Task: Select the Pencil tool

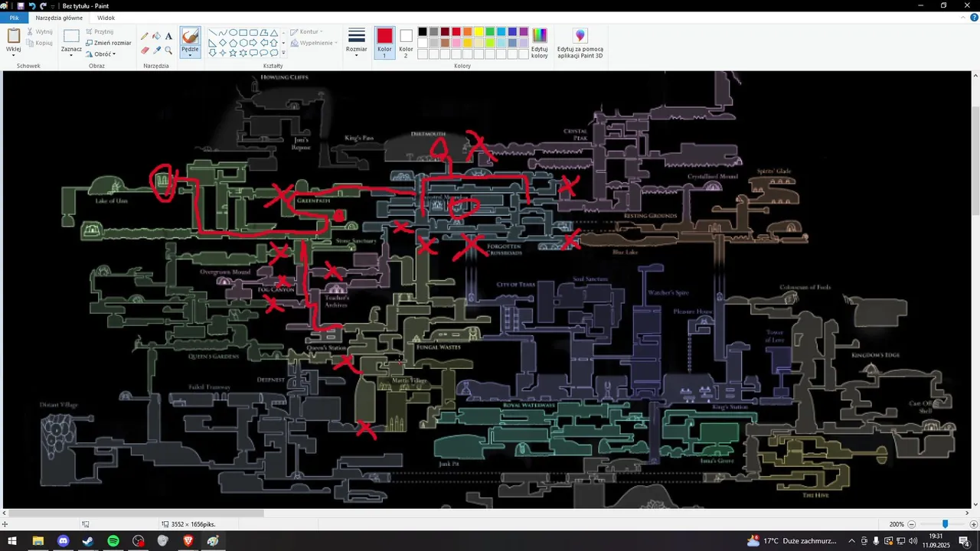Action: pos(145,36)
